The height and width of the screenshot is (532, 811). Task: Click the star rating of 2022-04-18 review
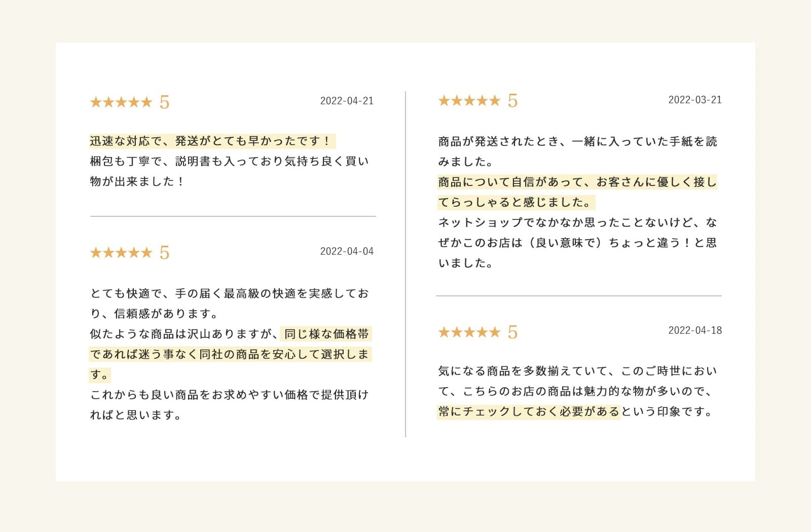click(x=469, y=332)
